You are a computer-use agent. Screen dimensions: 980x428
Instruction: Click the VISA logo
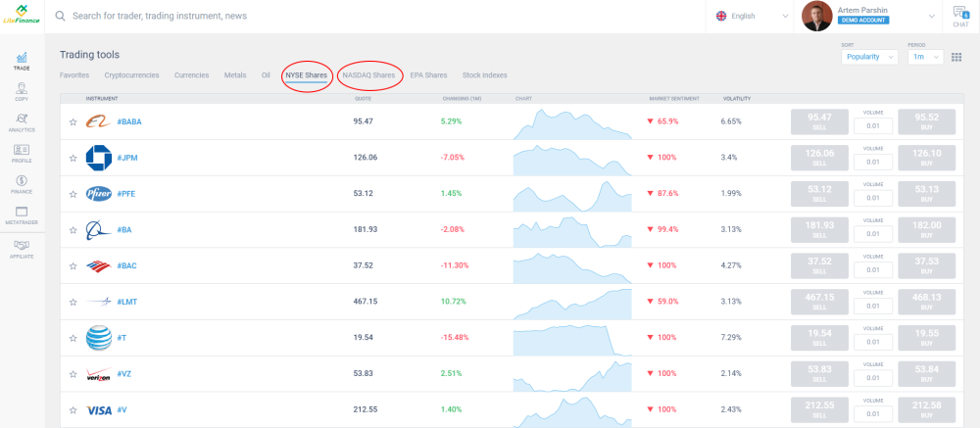(x=99, y=410)
